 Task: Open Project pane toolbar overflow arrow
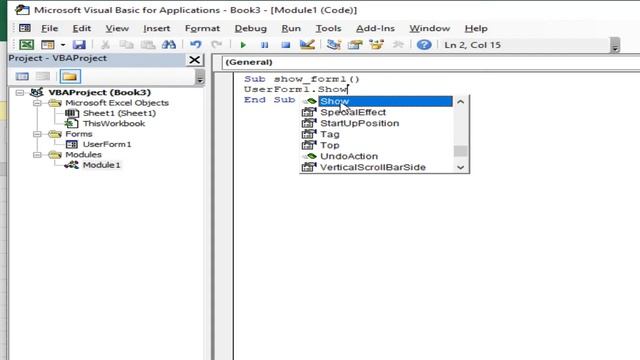tap(200, 77)
